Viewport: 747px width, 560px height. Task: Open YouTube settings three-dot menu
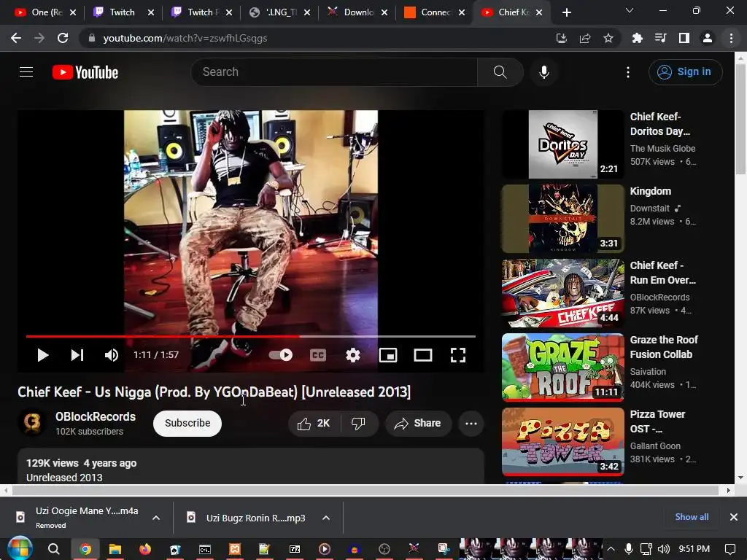(x=628, y=72)
